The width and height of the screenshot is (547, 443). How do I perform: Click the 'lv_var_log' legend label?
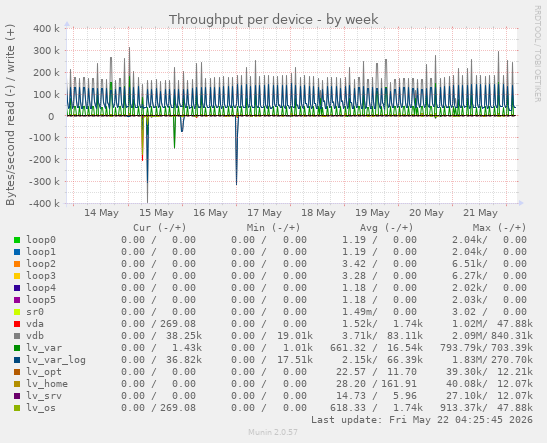point(56,360)
